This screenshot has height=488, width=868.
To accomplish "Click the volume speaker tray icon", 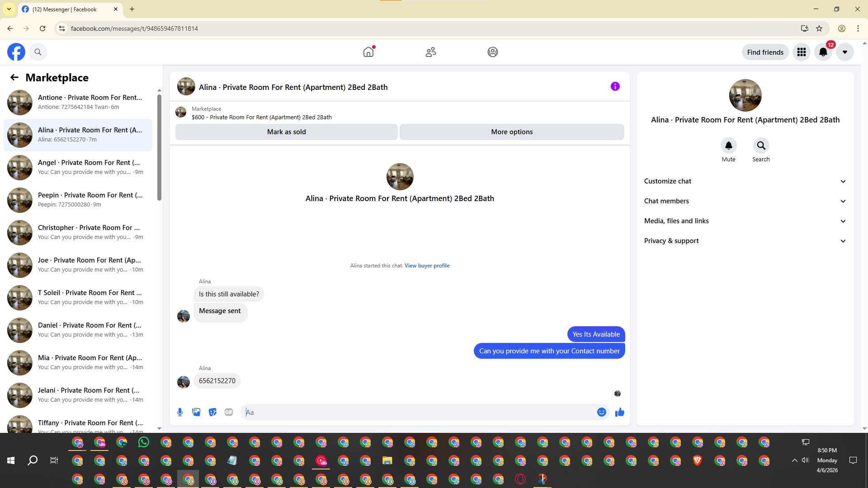I will pyautogui.click(x=805, y=460).
